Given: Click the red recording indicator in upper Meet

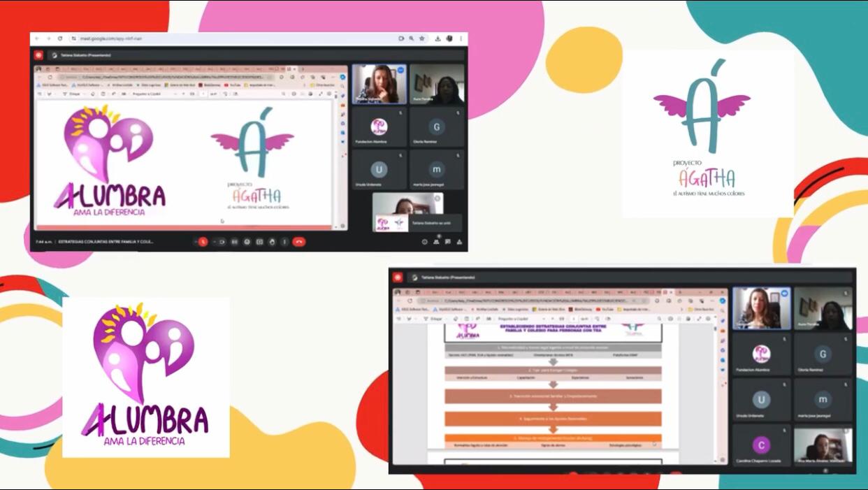Looking at the screenshot, I should (38, 55).
